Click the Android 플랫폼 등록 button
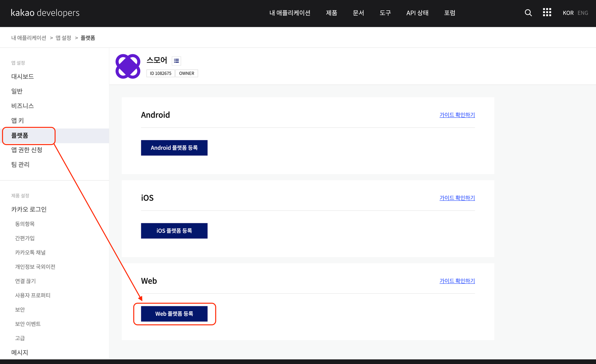596x364 pixels. pyautogui.click(x=174, y=148)
